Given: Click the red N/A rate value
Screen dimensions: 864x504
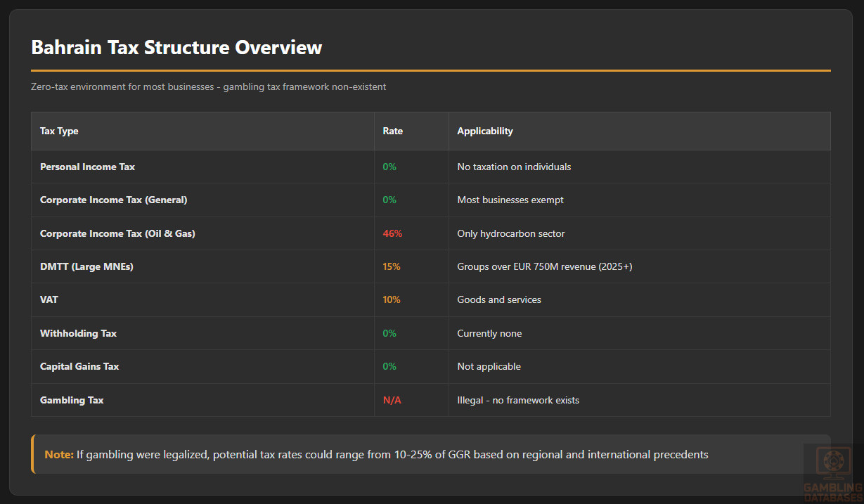Looking at the screenshot, I should pyautogui.click(x=392, y=401).
